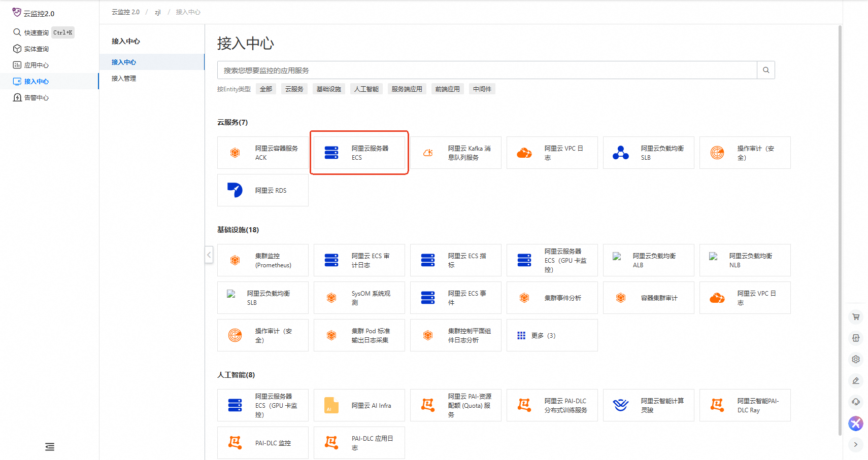The width and height of the screenshot is (868, 460).
Task: Open the 阿里云 ECS 事件 card
Action: (456, 298)
